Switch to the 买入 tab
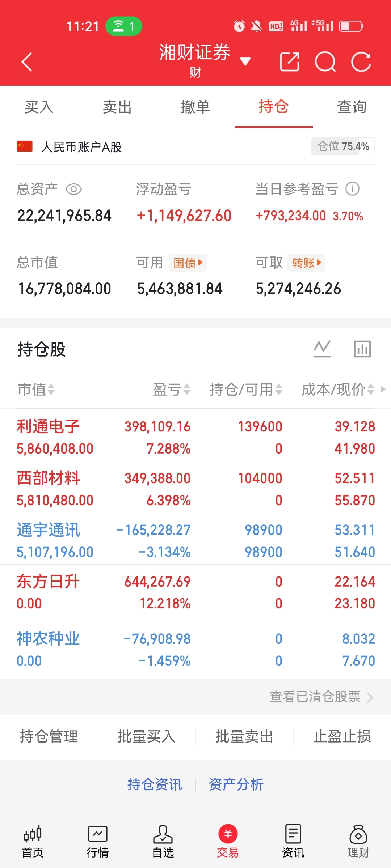Viewport: 391px width, 868px height. pos(39,107)
